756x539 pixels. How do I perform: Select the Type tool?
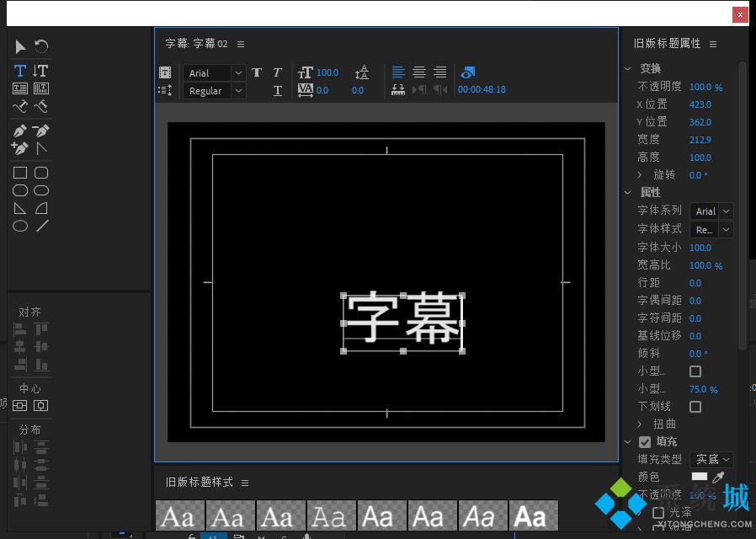[x=19, y=71]
